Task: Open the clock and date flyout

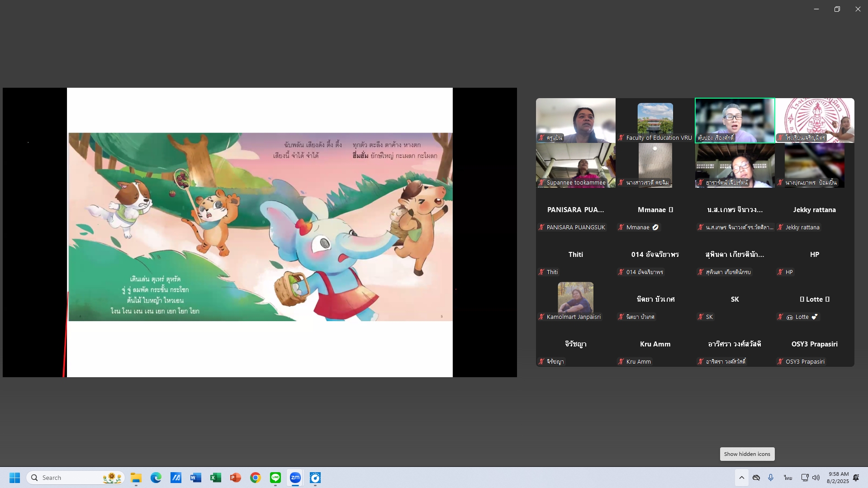Action: click(x=838, y=478)
